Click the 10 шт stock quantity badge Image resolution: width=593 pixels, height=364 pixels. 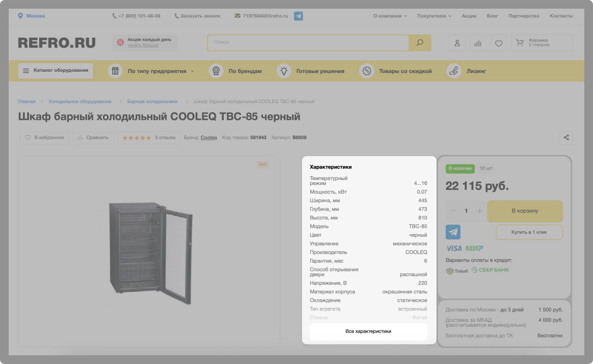pos(486,168)
